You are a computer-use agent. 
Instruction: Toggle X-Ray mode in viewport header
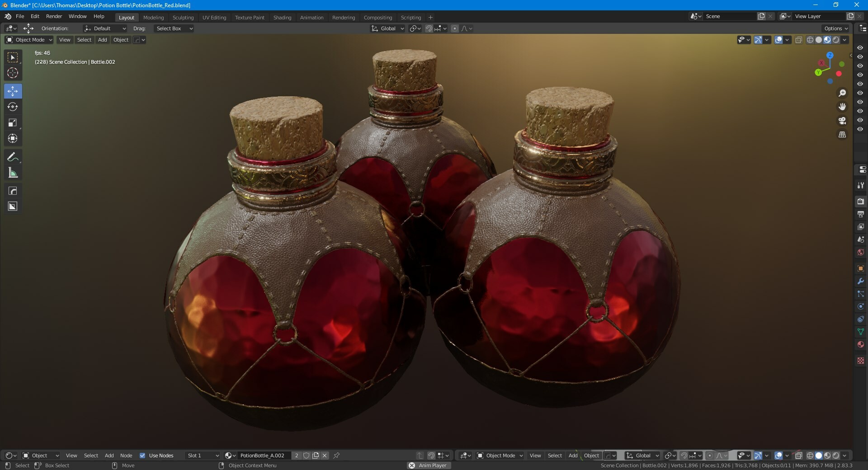(799, 39)
